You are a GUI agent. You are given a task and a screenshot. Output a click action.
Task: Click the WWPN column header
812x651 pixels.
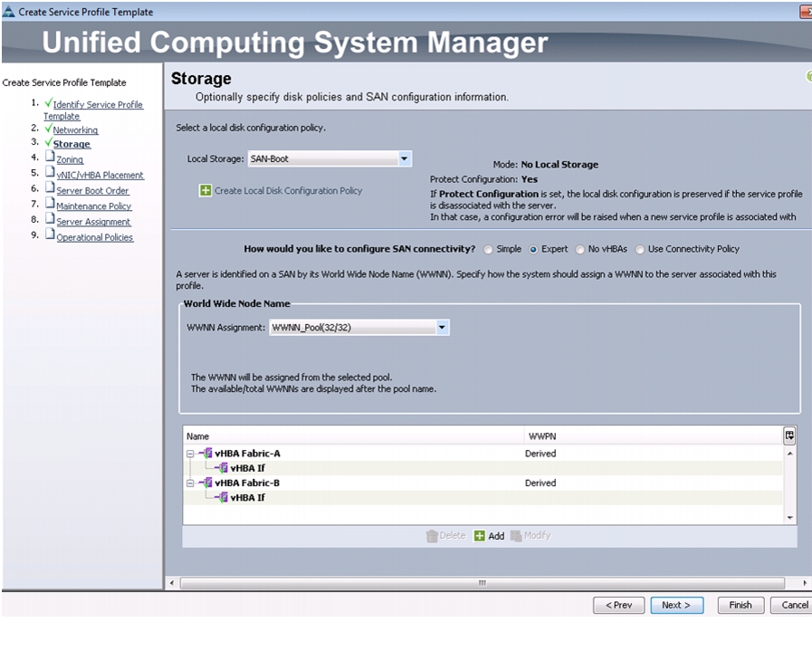point(654,436)
